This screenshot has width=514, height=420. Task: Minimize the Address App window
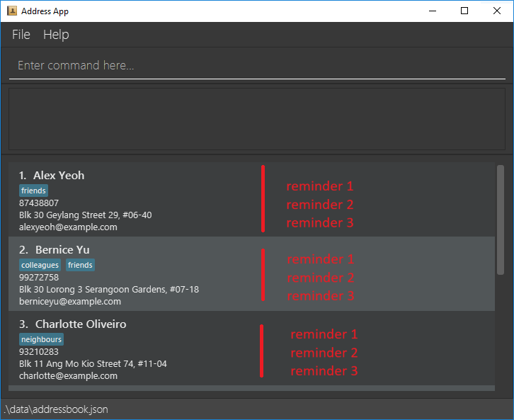tap(432, 11)
